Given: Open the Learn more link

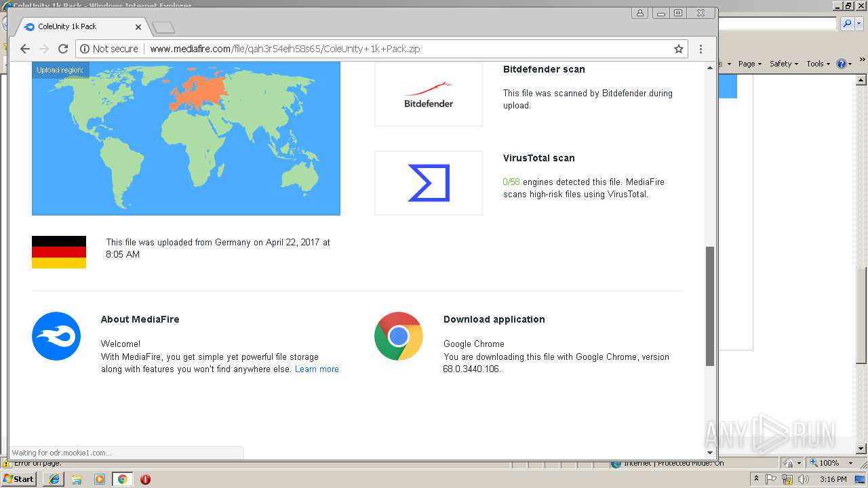Looking at the screenshot, I should [x=317, y=369].
